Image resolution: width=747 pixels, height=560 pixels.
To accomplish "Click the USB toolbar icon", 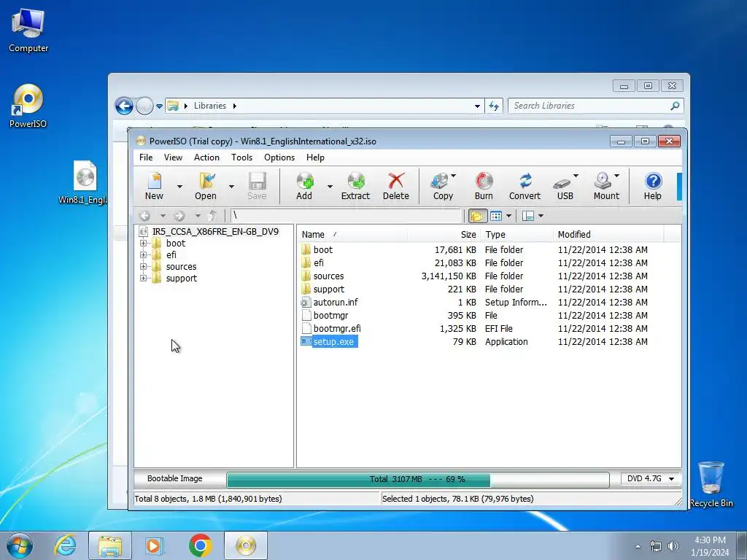I will click(x=564, y=186).
